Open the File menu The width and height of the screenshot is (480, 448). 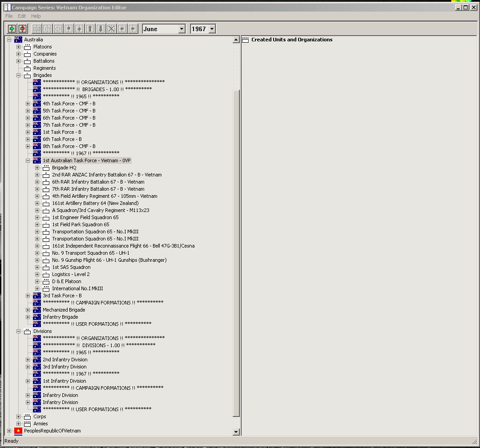tap(9, 16)
